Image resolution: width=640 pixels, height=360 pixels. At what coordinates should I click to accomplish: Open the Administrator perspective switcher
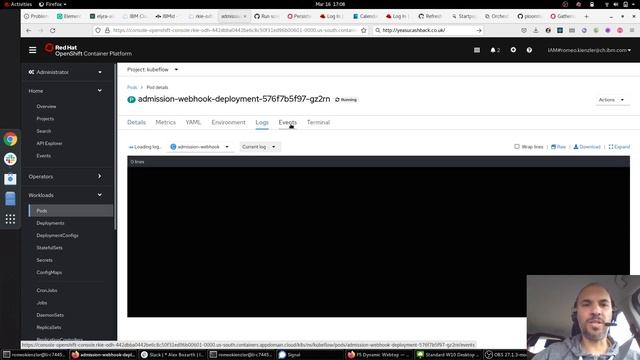[x=65, y=72]
